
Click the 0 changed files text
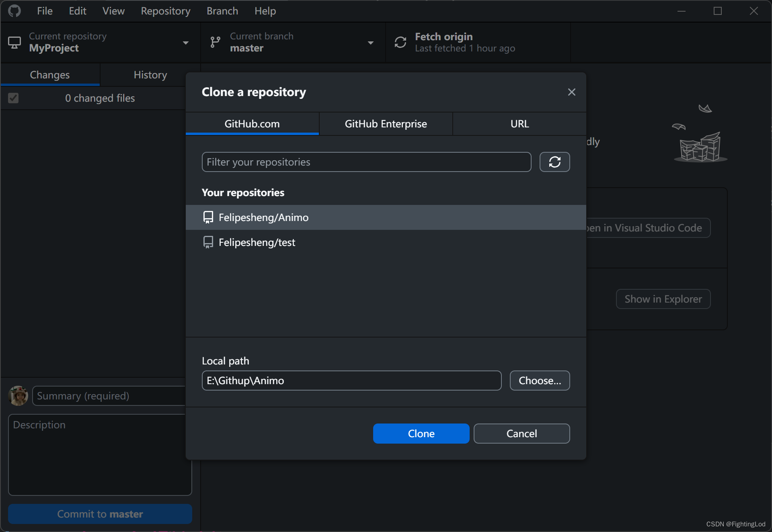pyautogui.click(x=100, y=98)
